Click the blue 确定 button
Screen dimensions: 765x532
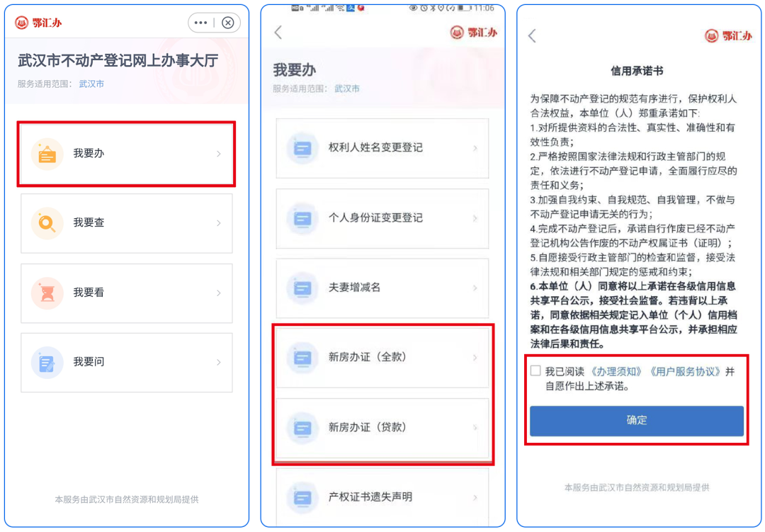(x=637, y=421)
